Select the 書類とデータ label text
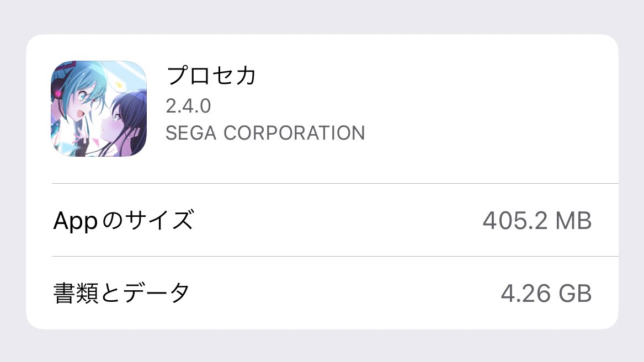Screen dimensions: 644x362 [121, 294]
